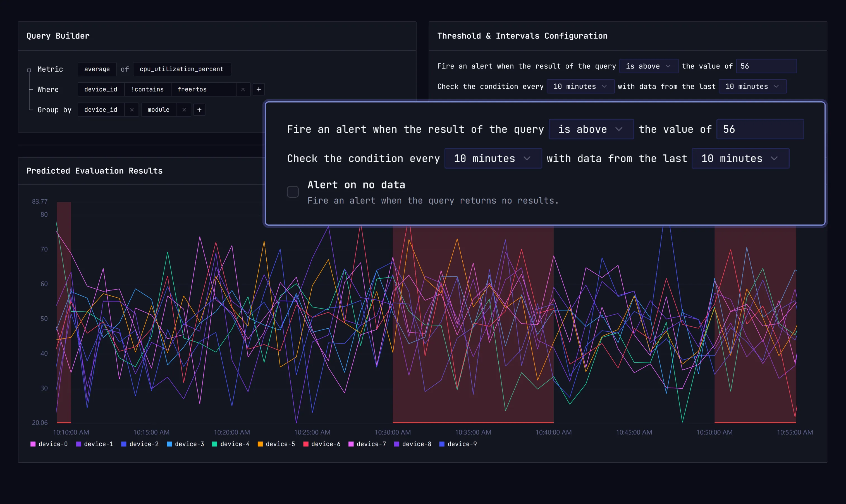Remove device_id from Group by
The width and height of the screenshot is (846, 504).
tap(132, 110)
